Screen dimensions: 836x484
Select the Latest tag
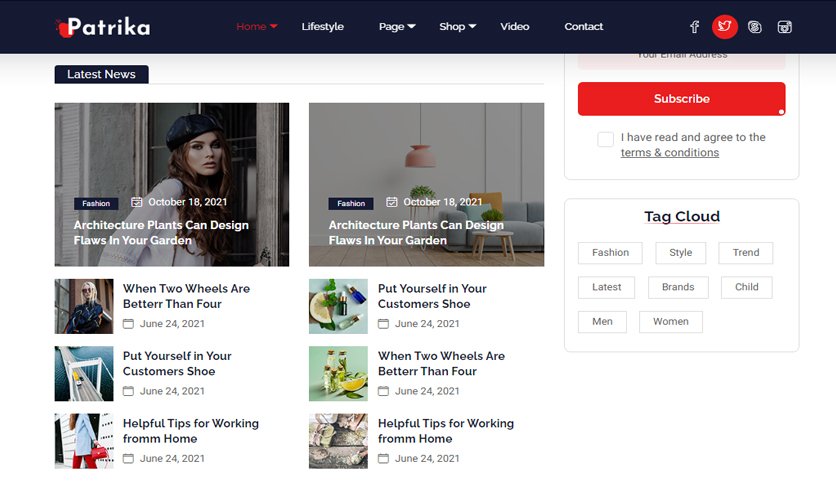click(x=606, y=287)
